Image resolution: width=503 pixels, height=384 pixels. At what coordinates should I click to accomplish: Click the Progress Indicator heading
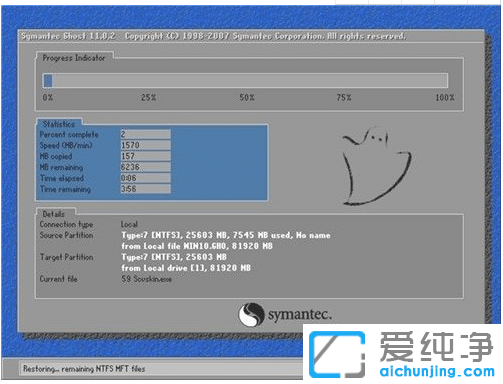coord(74,58)
